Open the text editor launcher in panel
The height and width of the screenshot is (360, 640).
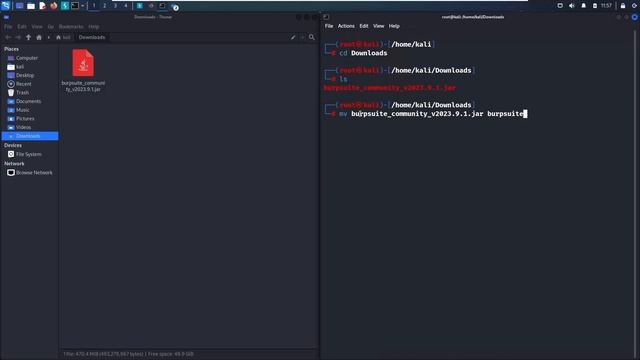pyautogui.click(x=42, y=6)
